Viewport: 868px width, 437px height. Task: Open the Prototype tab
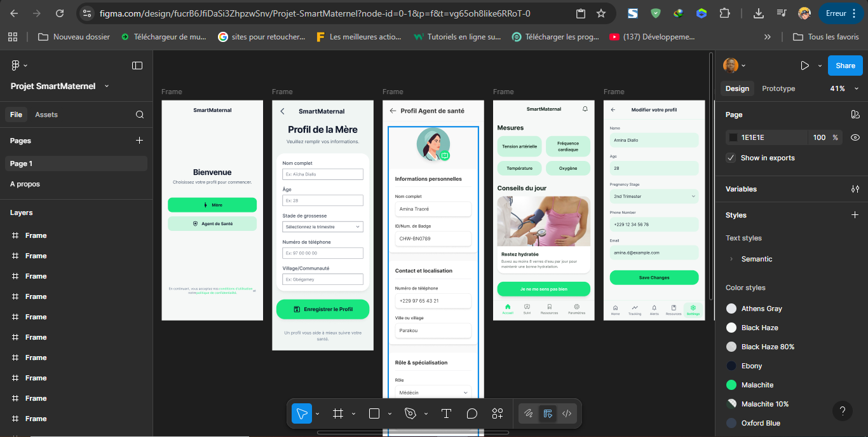pos(778,88)
